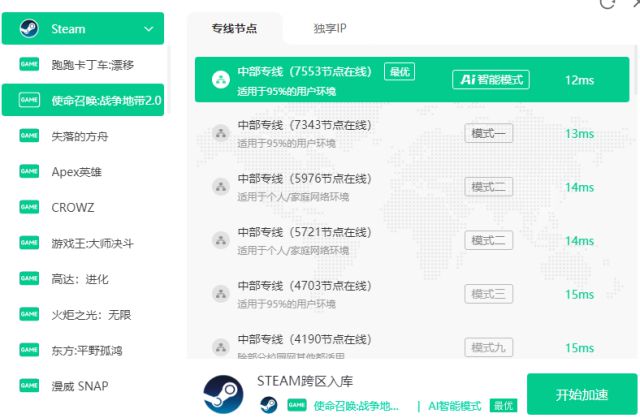This screenshot has height=418, width=640.
Task: Expand the Steam dropdown chevron
Action: (149, 29)
